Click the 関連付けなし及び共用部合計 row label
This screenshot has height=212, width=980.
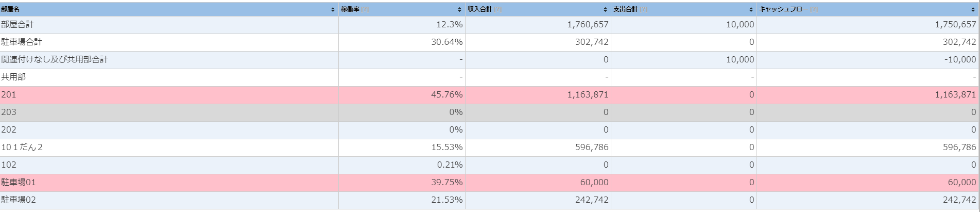point(55,60)
